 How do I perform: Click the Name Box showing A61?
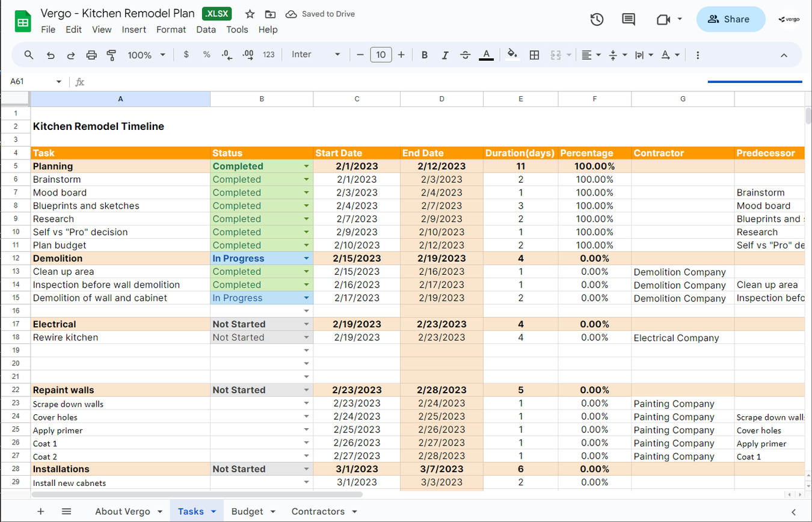[30, 82]
